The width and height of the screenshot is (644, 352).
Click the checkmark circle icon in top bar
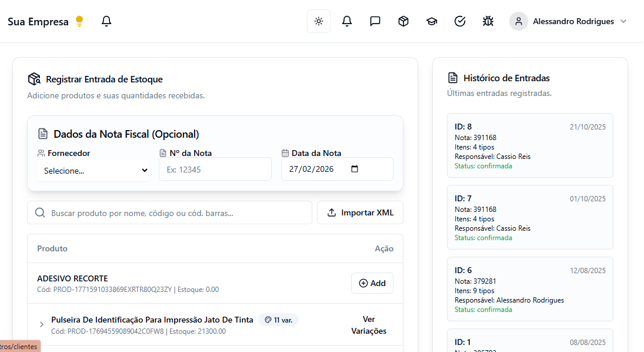(460, 21)
